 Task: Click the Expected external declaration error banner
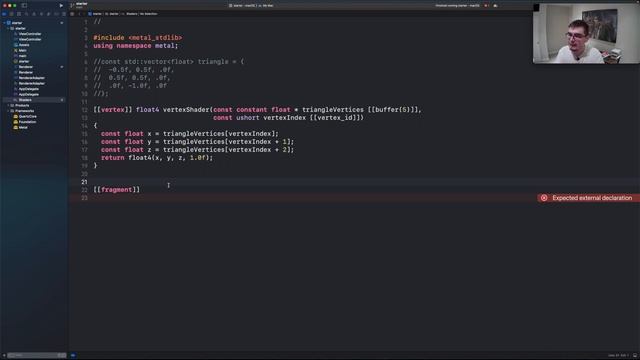[588, 198]
